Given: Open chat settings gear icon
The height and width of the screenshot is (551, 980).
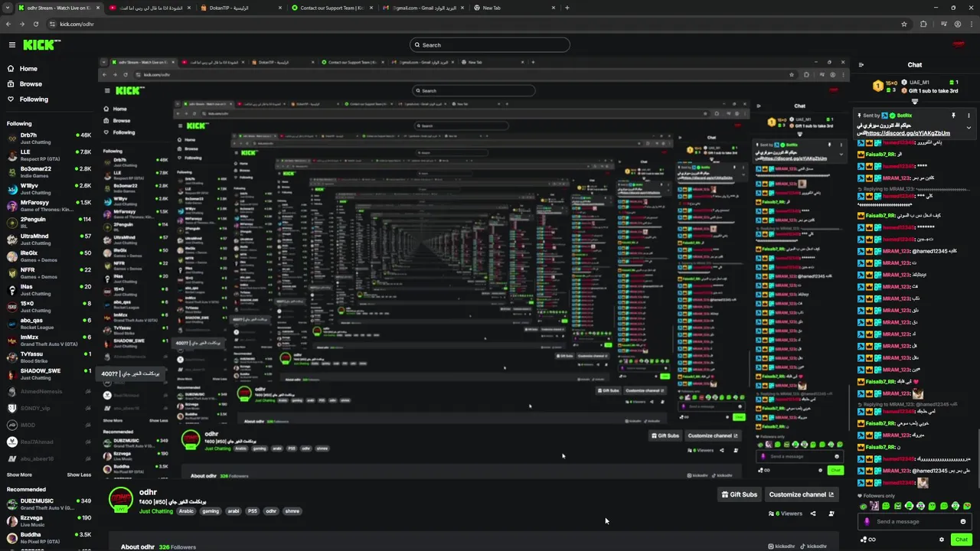Looking at the screenshot, I should [942, 540].
